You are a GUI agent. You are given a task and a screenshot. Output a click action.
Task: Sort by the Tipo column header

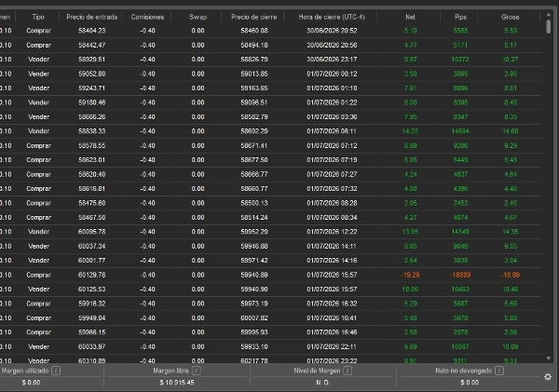pos(38,17)
